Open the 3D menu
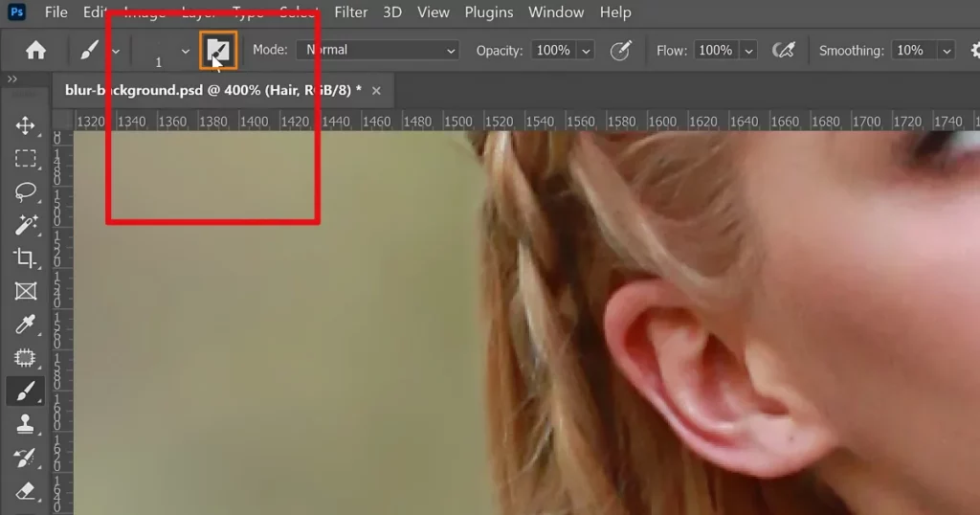Screen dimensions: 980x515 (391, 12)
